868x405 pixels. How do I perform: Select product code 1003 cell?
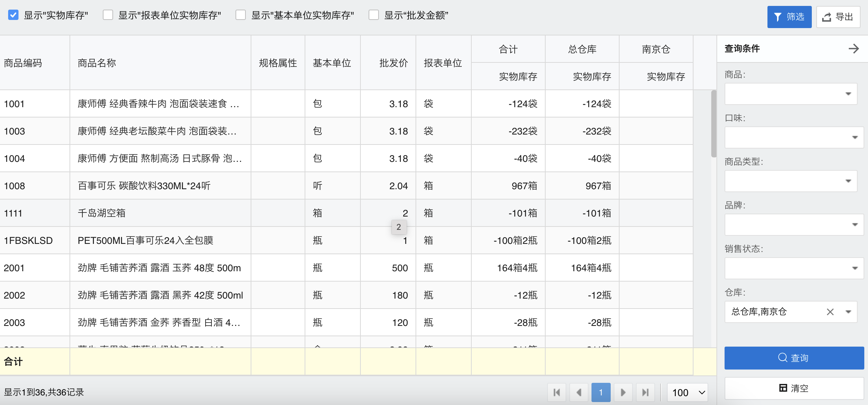pos(35,131)
